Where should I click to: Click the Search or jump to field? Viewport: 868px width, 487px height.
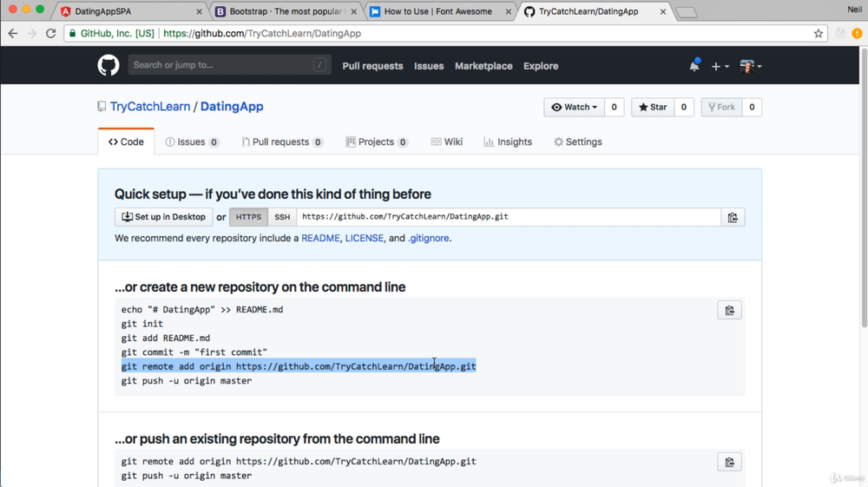229,65
